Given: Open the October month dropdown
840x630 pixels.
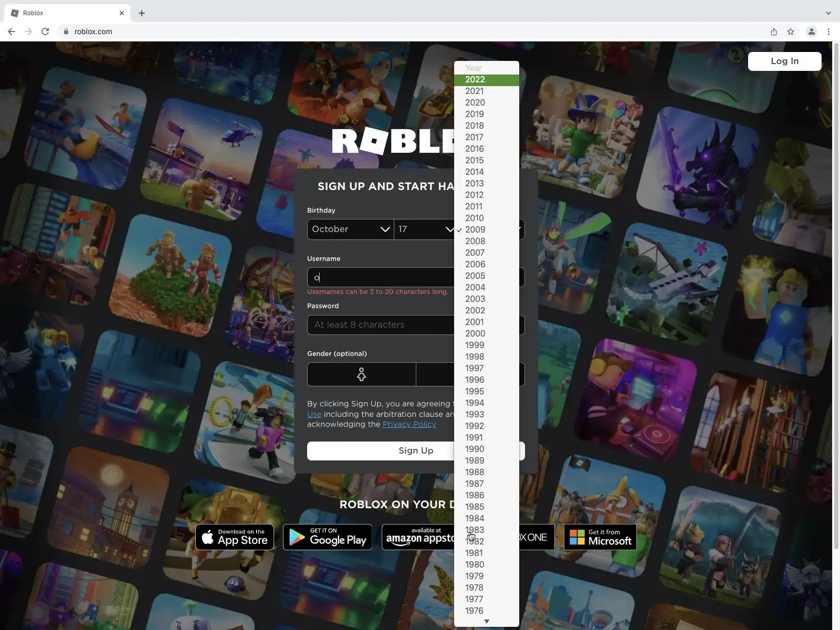Looking at the screenshot, I should (x=350, y=229).
